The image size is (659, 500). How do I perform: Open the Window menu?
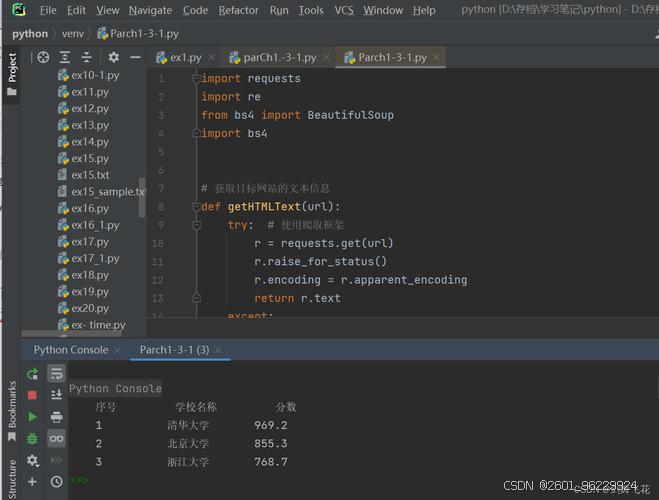pyautogui.click(x=383, y=10)
